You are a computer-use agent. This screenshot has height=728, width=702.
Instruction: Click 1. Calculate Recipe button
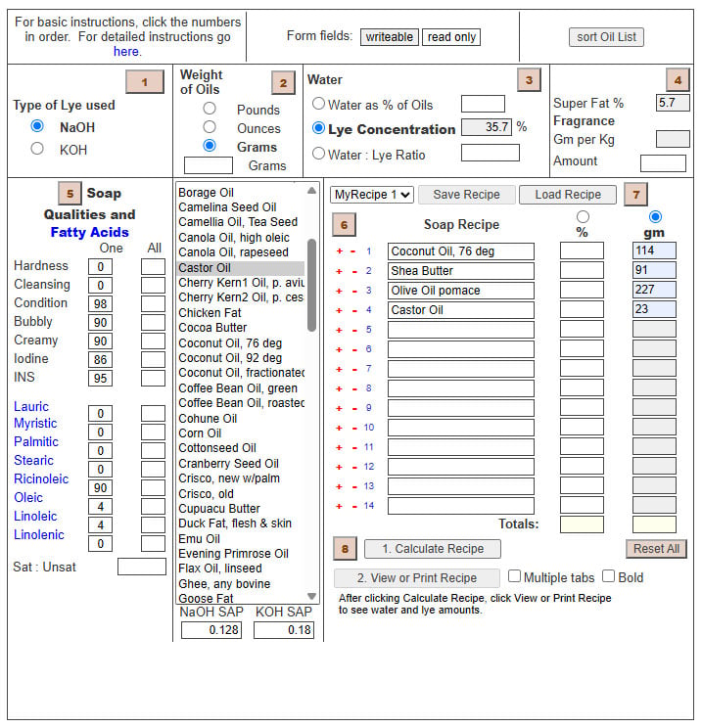433,549
